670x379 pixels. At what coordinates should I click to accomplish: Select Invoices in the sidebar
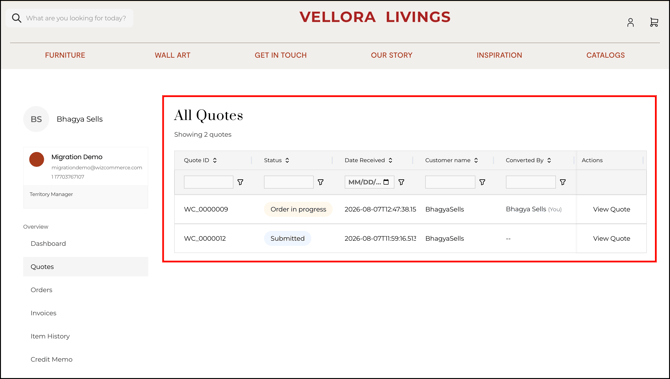[x=85, y=313]
